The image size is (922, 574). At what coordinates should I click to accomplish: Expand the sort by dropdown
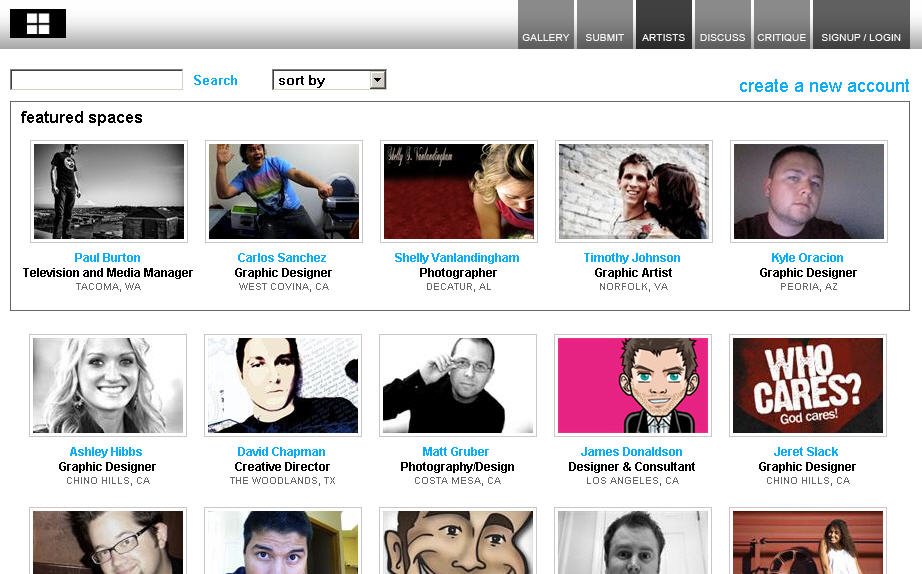(329, 80)
